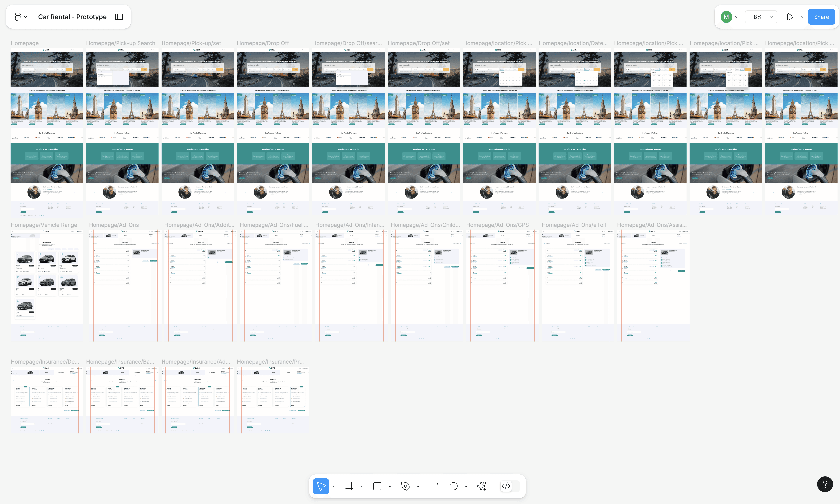Open the 8% zoom level dropdown

point(761,17)
